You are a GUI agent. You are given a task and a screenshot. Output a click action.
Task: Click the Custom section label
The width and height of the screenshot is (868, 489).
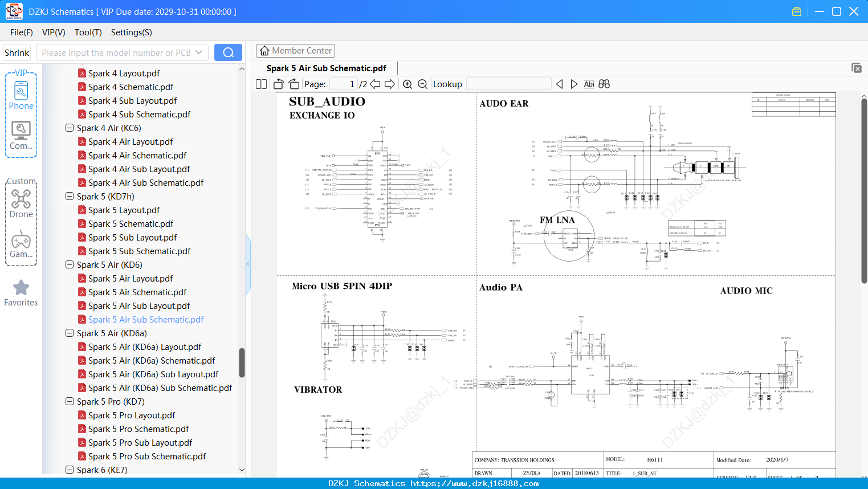point(21,181)
